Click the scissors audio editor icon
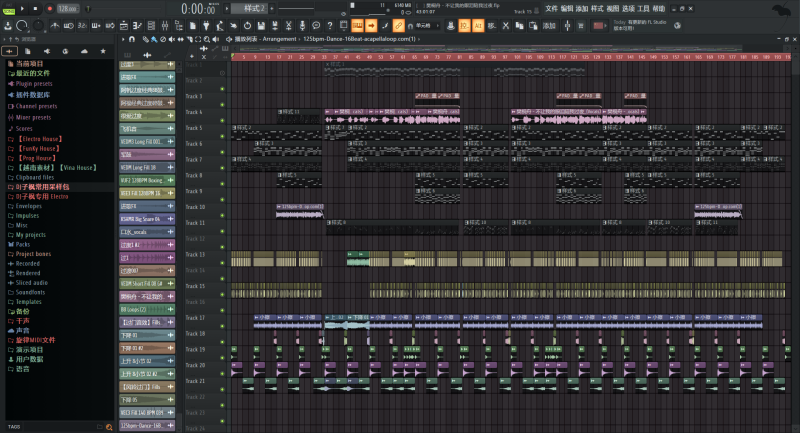Screen dimensions: 800x433 point(289,26)
